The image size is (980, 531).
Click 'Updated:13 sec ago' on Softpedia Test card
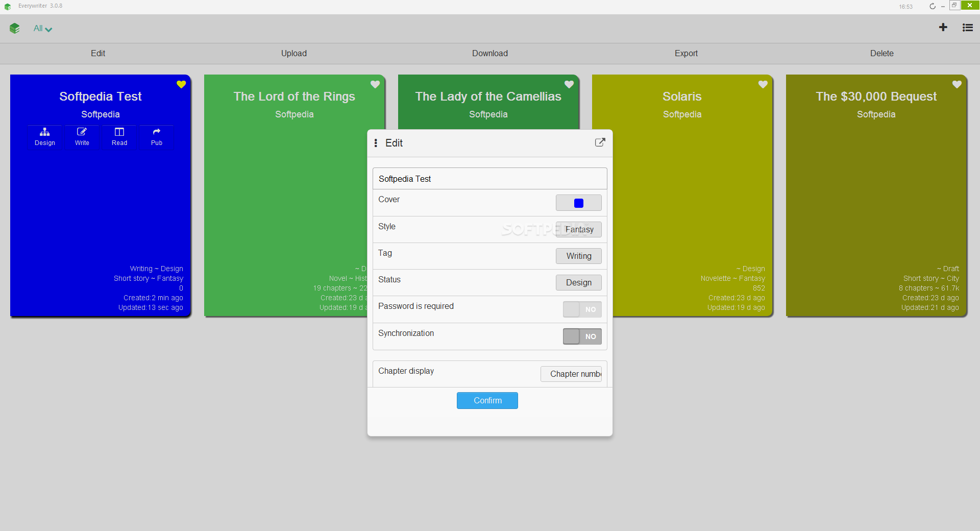coord(151,307)
